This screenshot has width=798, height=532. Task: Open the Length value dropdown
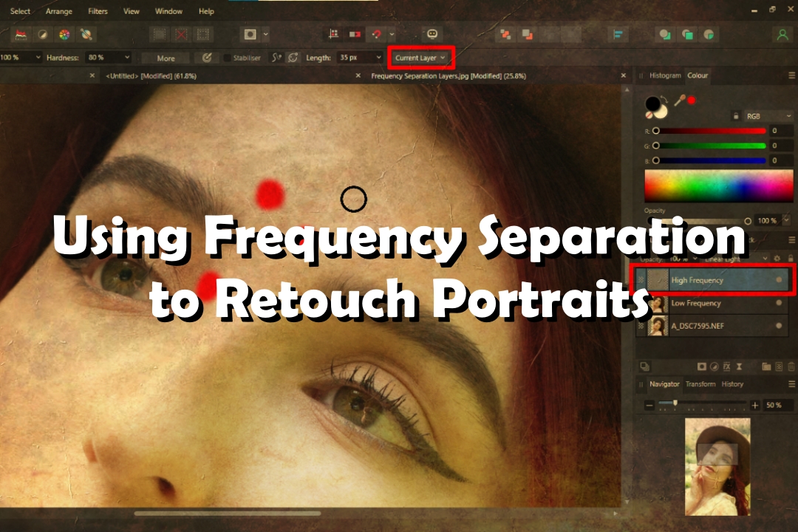379,58
